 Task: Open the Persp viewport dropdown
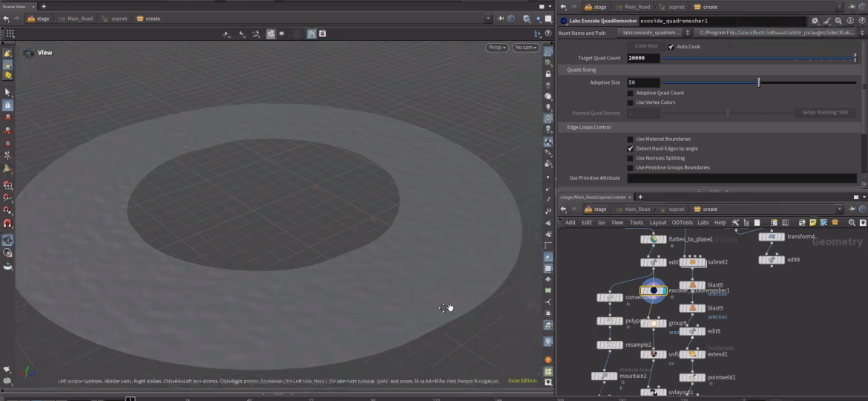click(496, 48)
